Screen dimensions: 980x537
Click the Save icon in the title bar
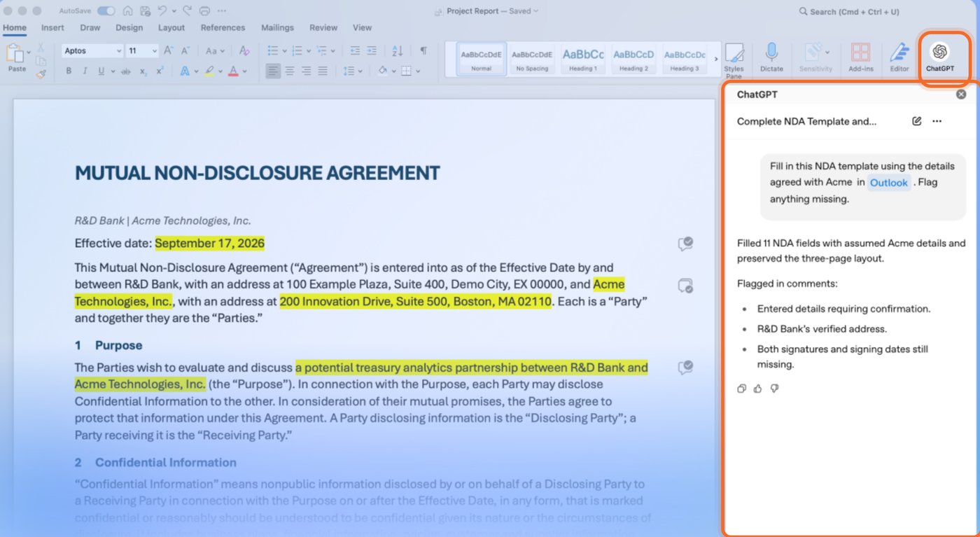145,11
